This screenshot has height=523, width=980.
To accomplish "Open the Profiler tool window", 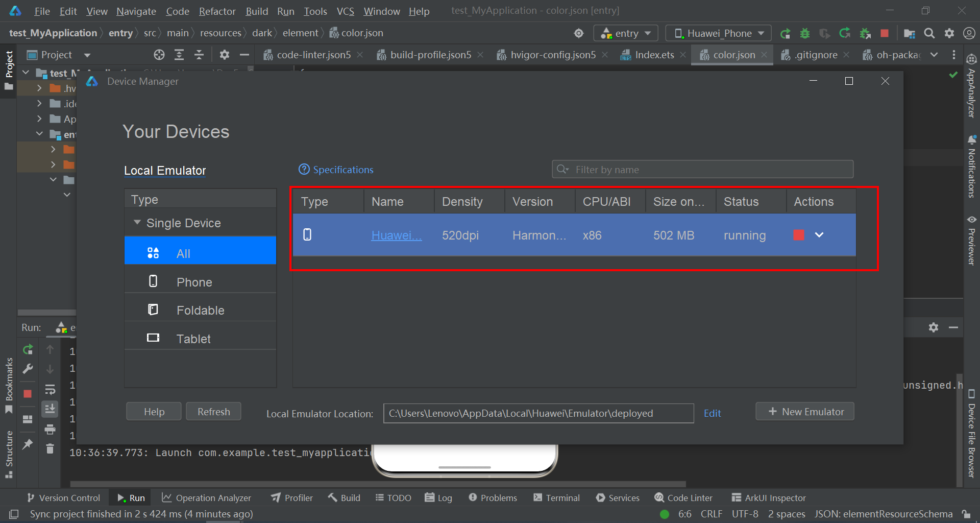I will pos(292,498).
